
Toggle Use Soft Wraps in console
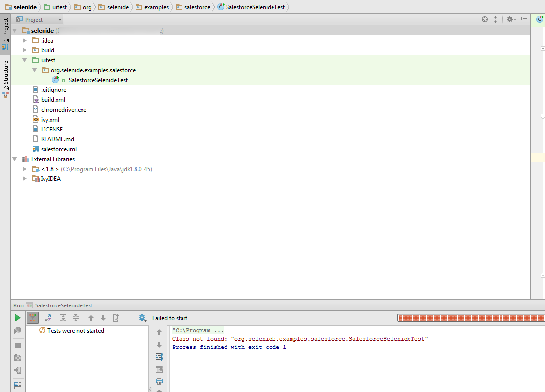coord(159,357)
